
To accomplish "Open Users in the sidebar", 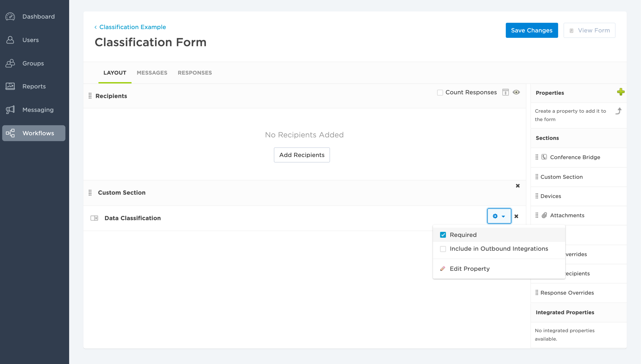I will [34, 40].
